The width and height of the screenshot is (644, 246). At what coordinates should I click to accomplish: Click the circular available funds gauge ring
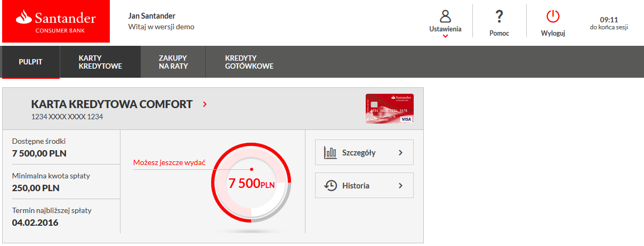click(251, 182)
